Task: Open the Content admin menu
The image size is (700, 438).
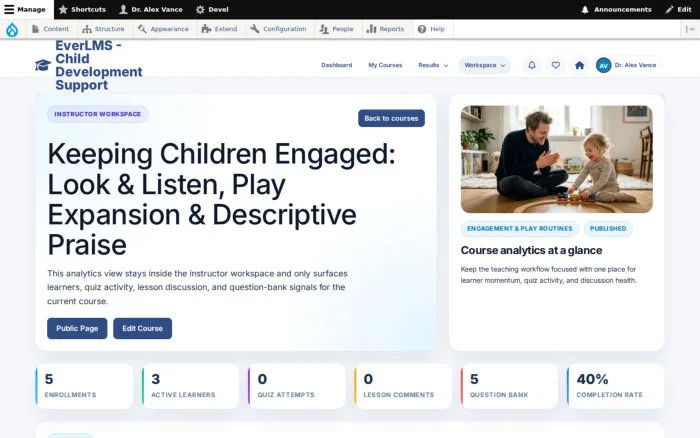Action: (x=50, y=29)
